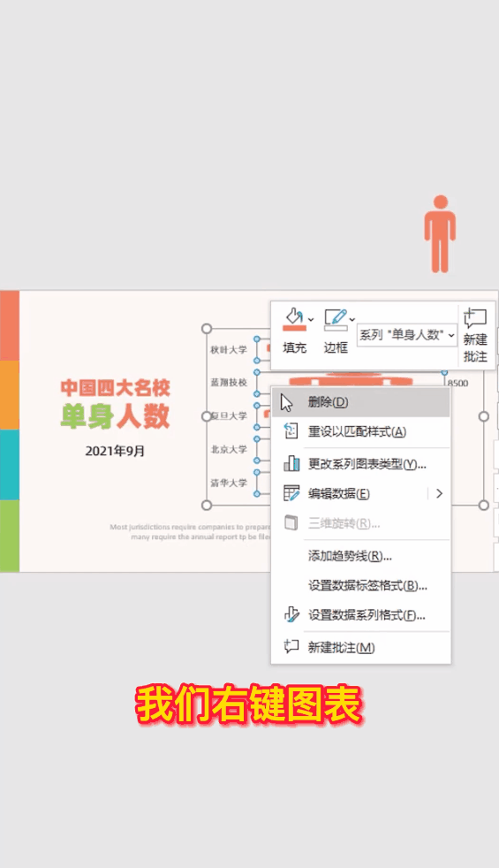Click the 秋叶大学 axis label
This screenshot has height=868, width=499.
pos(229,350)
